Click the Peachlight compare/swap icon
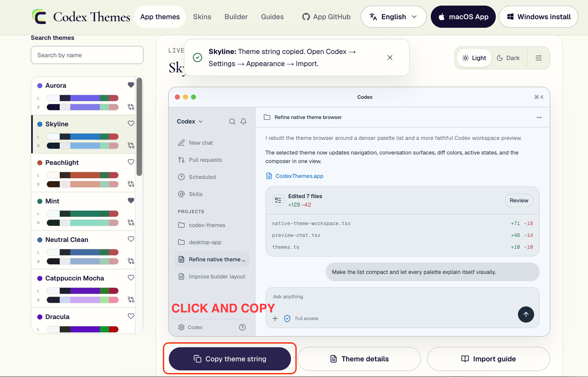 [131, 184]
